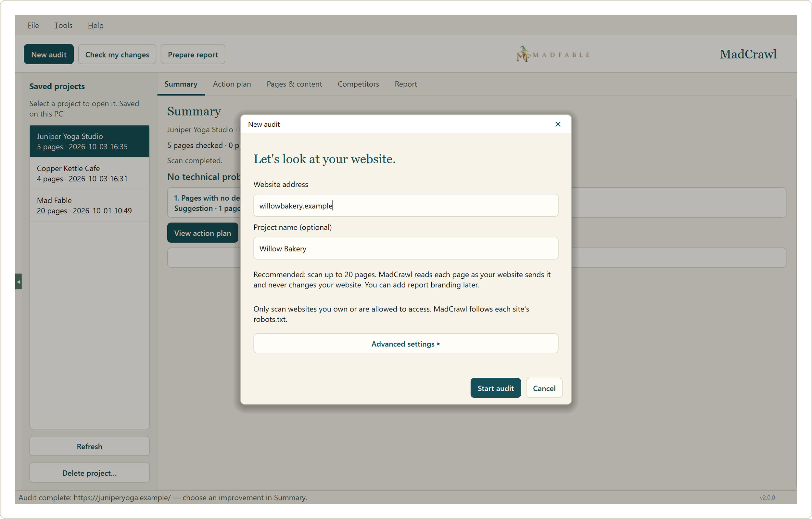
Task: Click View action plan button
Action: tap(202, 233)
